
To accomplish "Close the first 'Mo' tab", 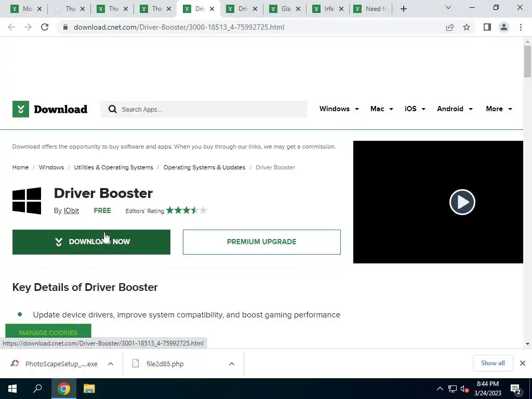I will [x=39, y=9].
